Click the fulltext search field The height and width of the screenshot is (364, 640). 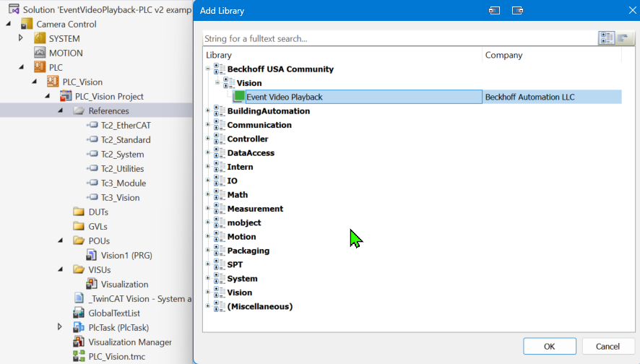point(399,38)
